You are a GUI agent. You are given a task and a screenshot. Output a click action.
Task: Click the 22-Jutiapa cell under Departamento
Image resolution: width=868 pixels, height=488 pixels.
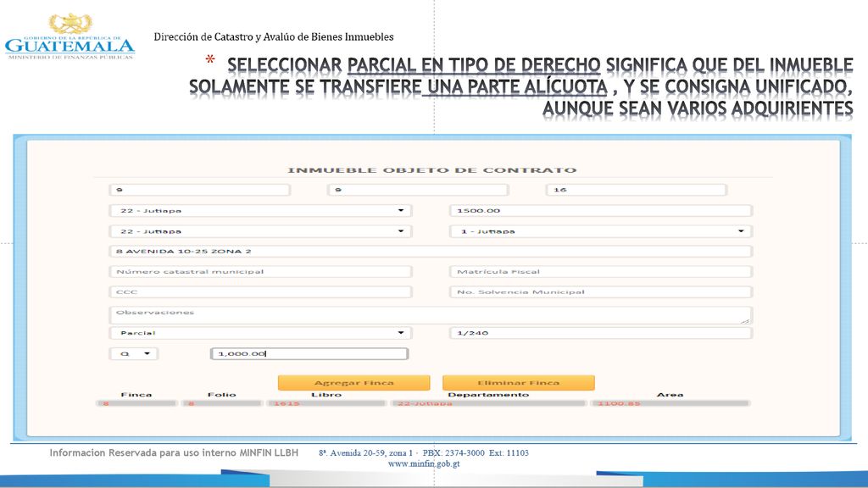click(x=487, y=403)
